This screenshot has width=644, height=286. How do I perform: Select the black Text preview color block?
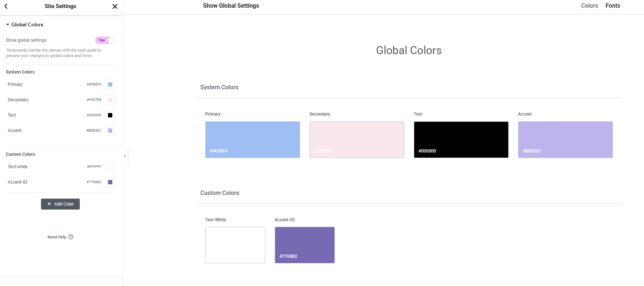coord(461,140)
